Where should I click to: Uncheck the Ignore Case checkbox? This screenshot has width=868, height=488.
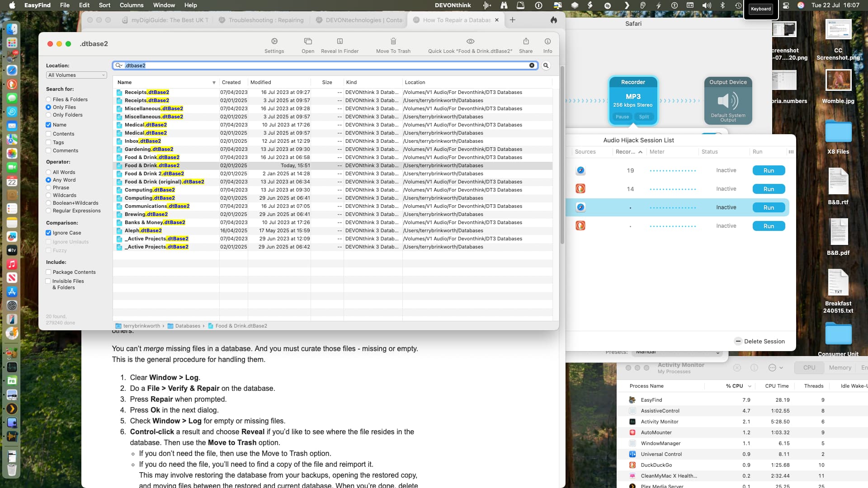(x=48, y=233)
